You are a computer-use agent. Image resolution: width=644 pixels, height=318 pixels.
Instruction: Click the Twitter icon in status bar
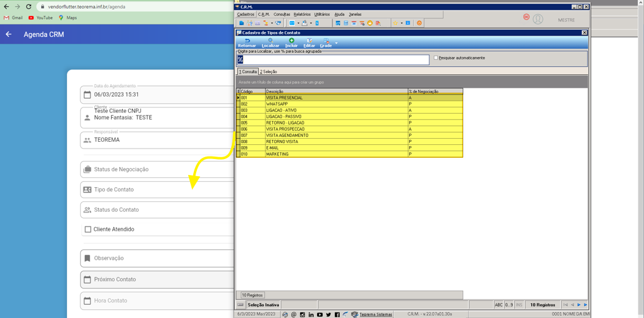[329, 314]
